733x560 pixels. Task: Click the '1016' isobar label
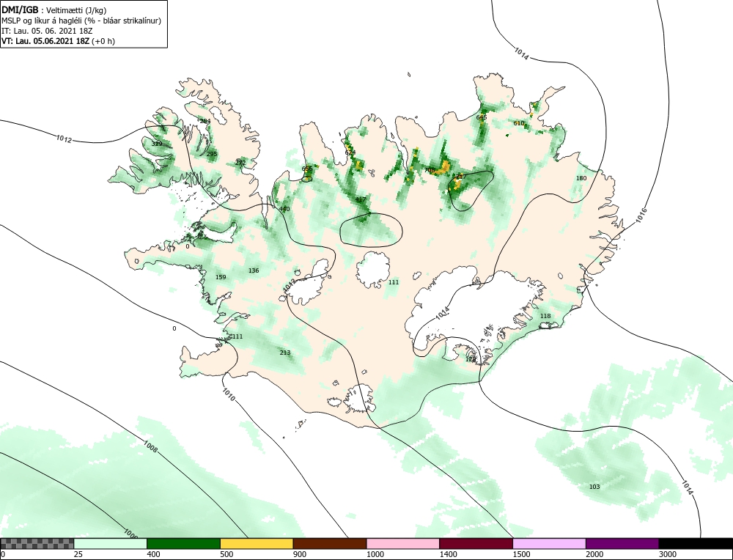[641, 216]
